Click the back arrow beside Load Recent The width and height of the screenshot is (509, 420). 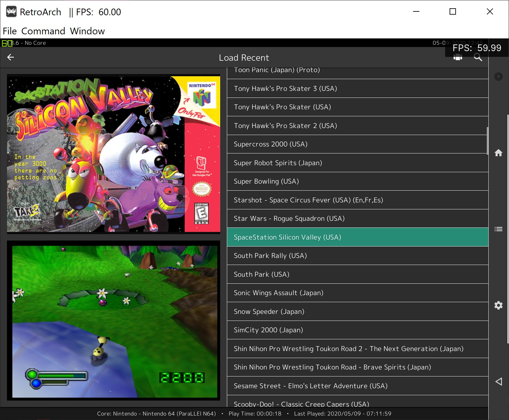click(x=10, y=58)
